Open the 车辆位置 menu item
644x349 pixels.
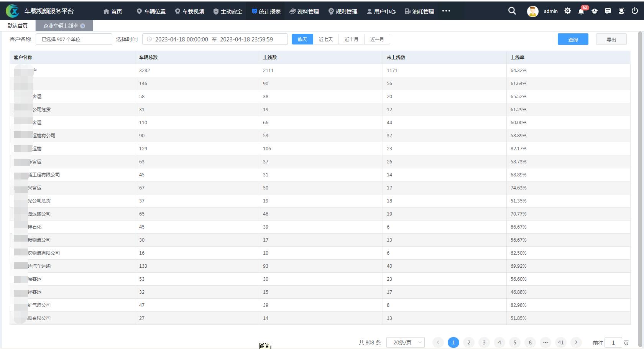[151, 12]
